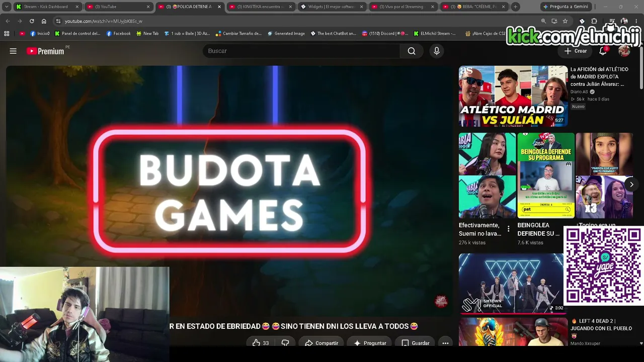Open BEINGOLEA DEFIENDE short thumbnail

[546, 175]
